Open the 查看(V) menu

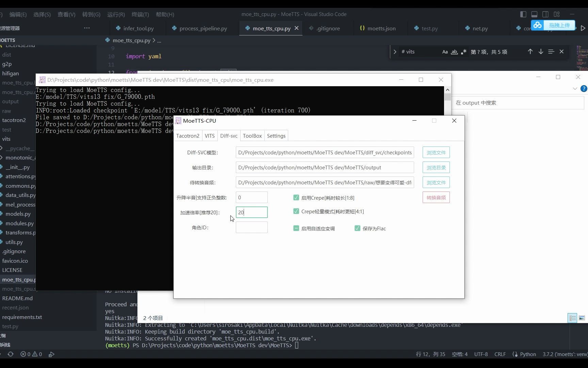(66, 14)
